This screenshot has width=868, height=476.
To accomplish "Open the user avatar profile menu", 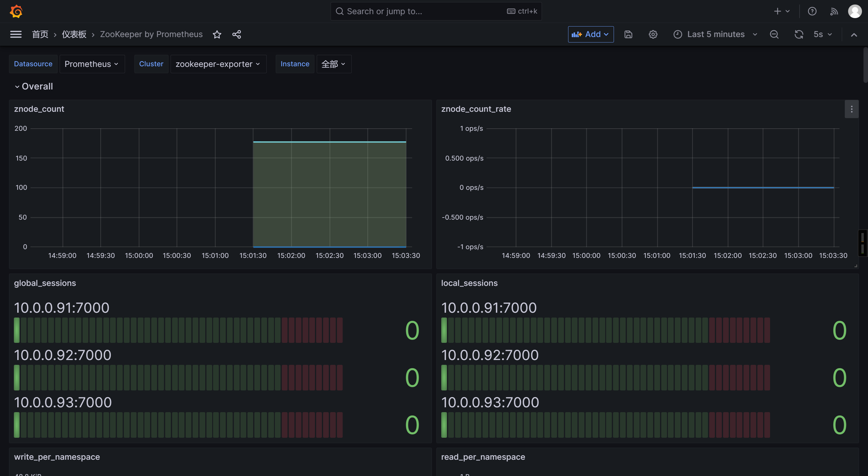I will point(854,11).
